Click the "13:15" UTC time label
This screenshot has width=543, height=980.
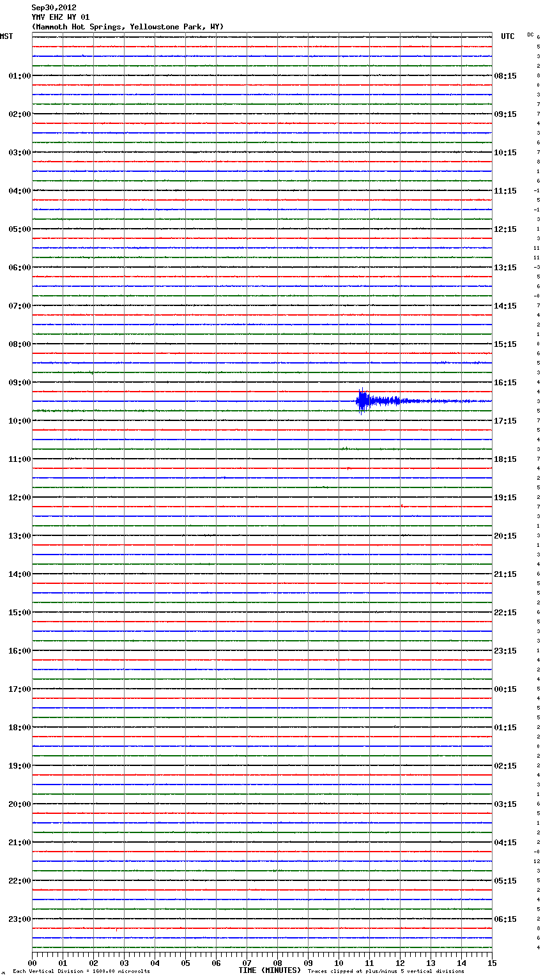[505, 268]
